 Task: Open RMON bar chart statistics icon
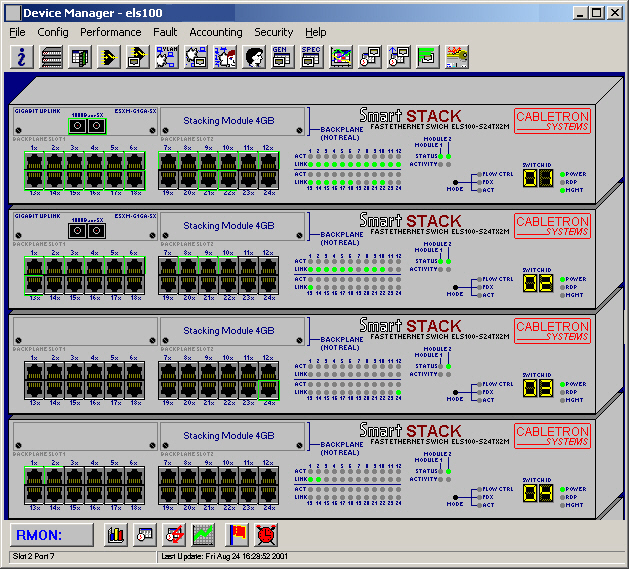pyautogui.click(x=115, y=534)
